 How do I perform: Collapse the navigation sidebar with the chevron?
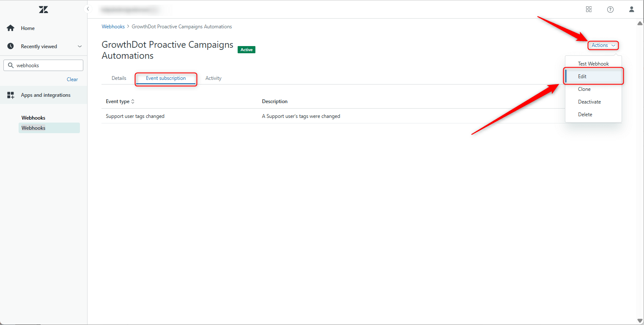[88, 8]
